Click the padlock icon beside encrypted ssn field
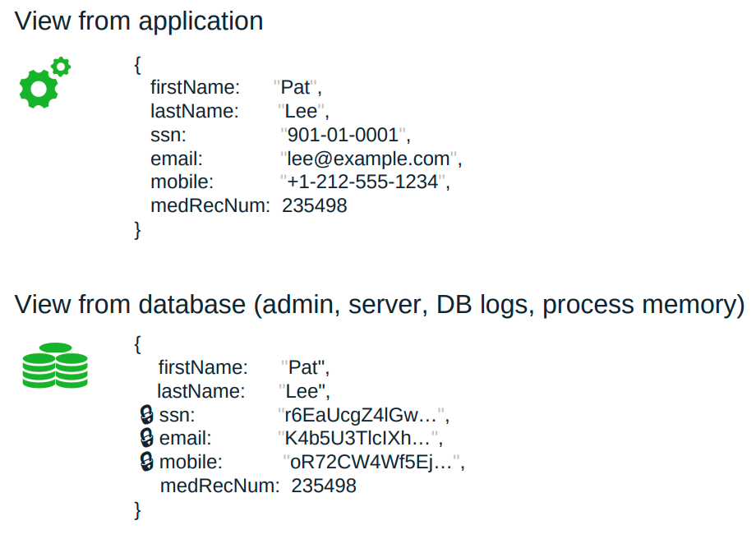This screenshot has width=756, height=539. pyautogui.click(x=145, y=415)
